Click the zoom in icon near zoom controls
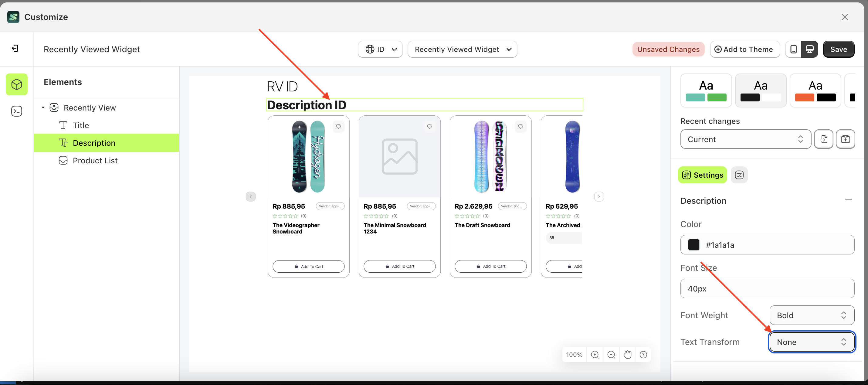Image resolution: width=868 pixels, height=385 pixels. point(595,354)
